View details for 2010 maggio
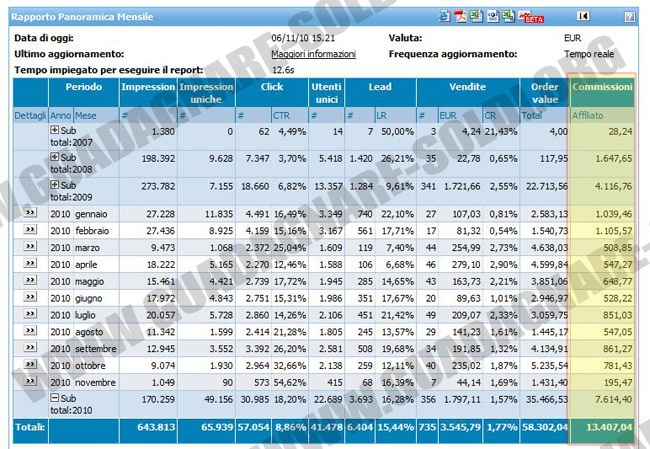The width and height of the screenshot is (650, 449). click(30, 280)
